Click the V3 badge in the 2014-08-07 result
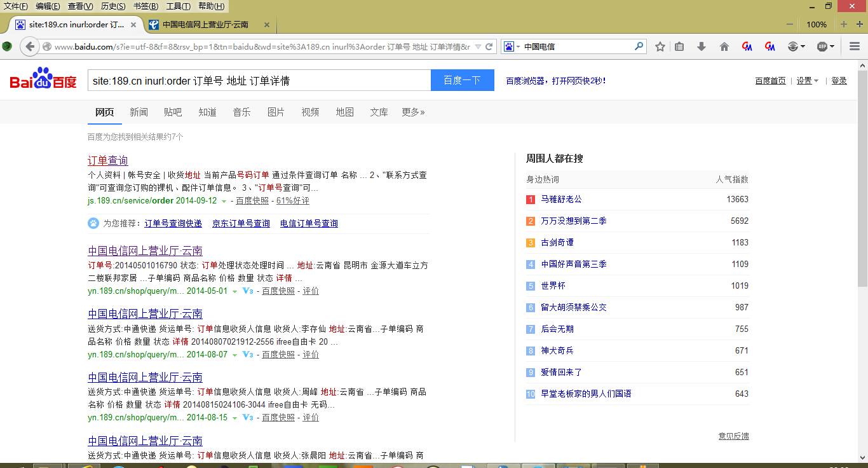The width and height of the screenshot is (868, 468). click(x=248, y=354)
